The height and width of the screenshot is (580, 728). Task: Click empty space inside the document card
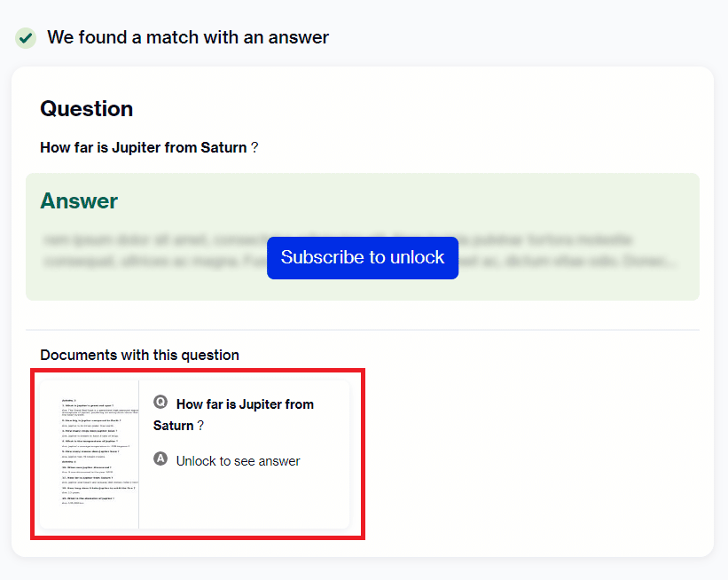pyautogui.click(x=244, y=499)
